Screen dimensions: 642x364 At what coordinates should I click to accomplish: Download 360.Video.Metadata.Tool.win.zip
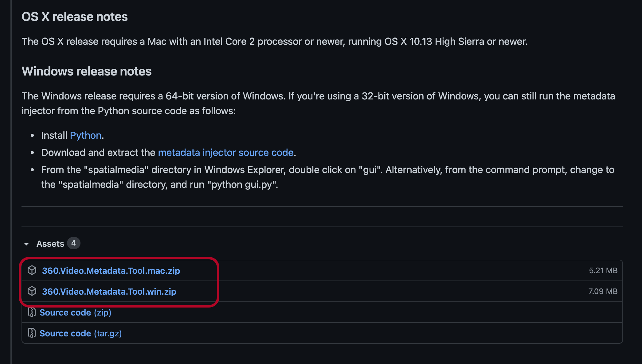coord(109,292)
